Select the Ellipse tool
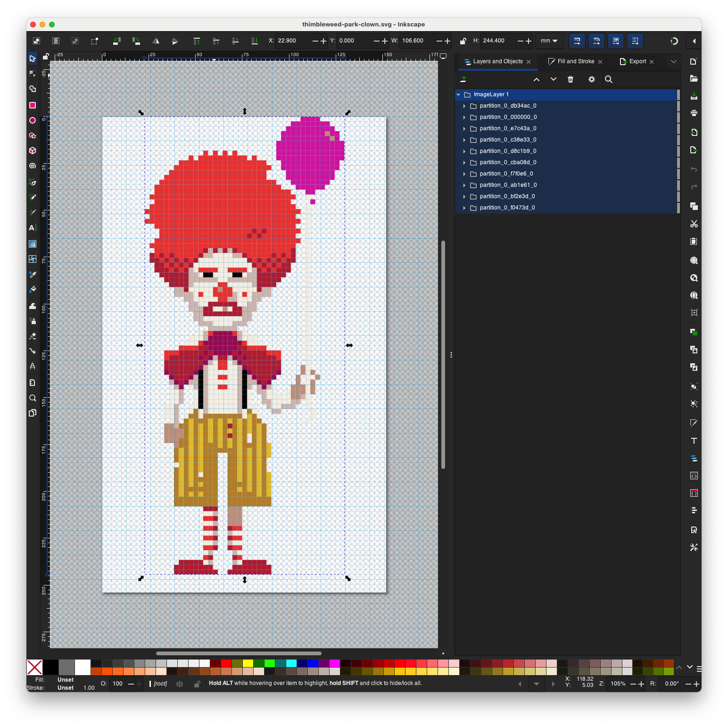 [33, 120]
